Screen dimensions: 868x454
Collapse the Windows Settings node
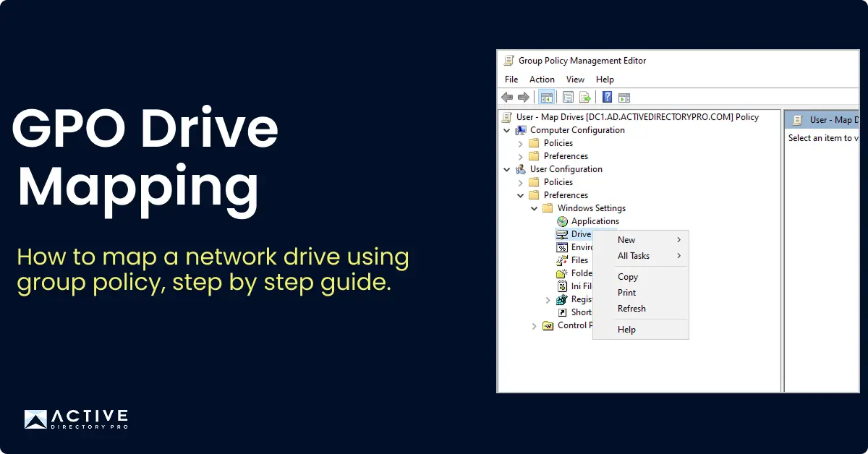tap(535, 208)
